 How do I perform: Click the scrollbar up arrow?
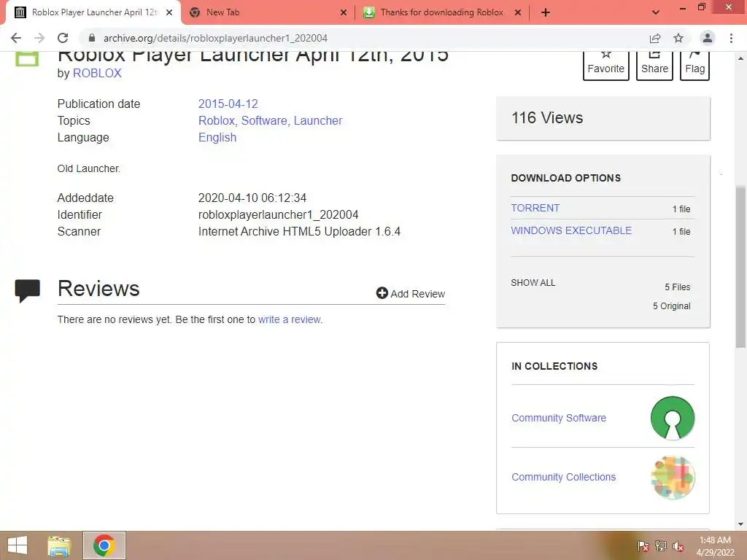coord(740,58)
